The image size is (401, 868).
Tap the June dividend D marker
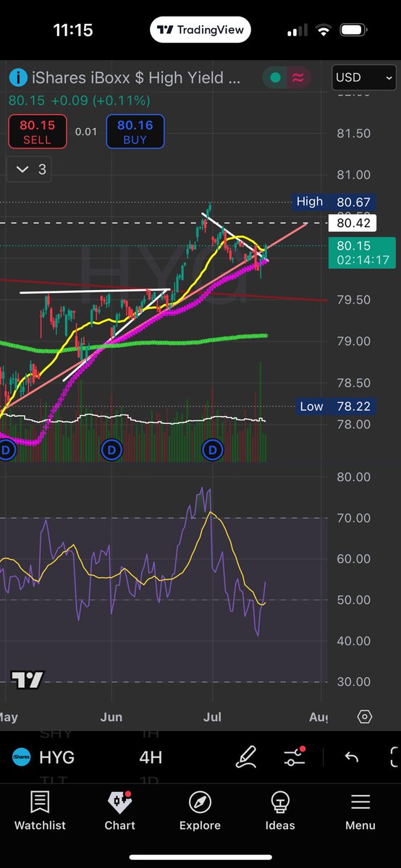pos(111,450)
